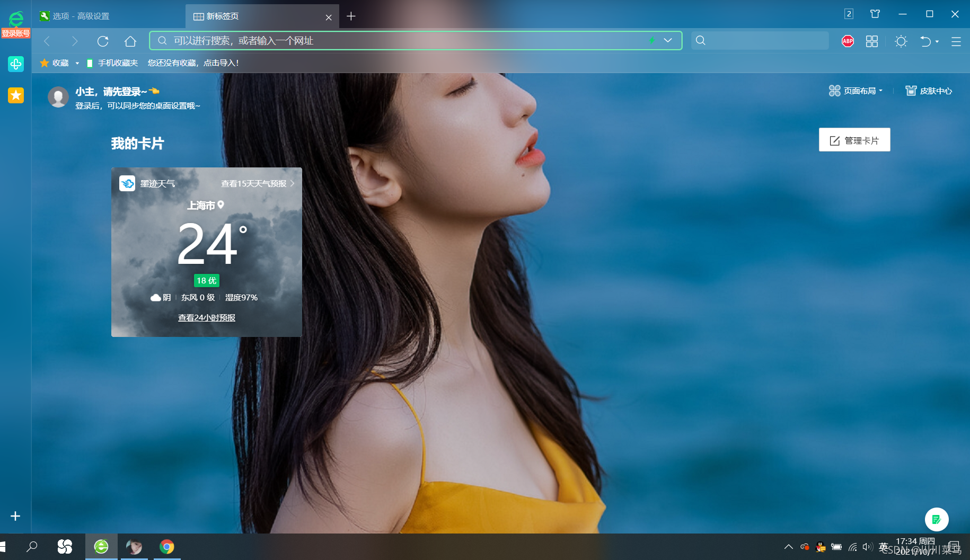Viewport: 970px width, 560px height.
Task: Open 查看15天天气预报 link
Action: point(258,183)
